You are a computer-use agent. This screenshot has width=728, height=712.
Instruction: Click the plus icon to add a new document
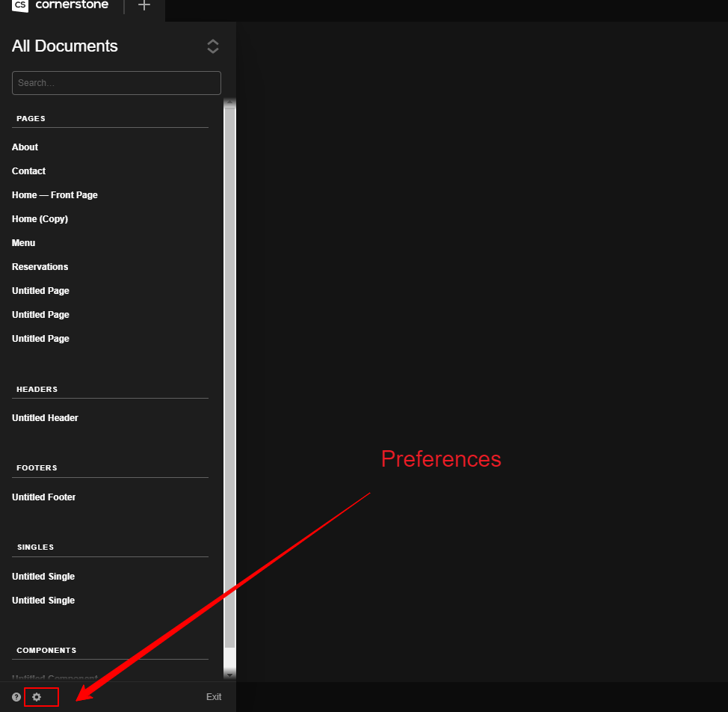tap(144, 6)
